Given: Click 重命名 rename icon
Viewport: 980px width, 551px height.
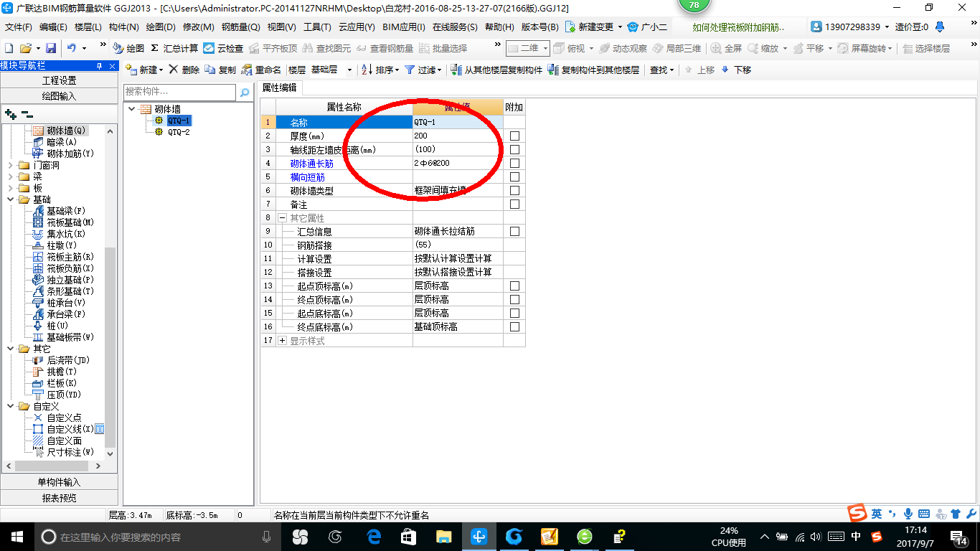Looking at the screenshot, I should 261,70.
